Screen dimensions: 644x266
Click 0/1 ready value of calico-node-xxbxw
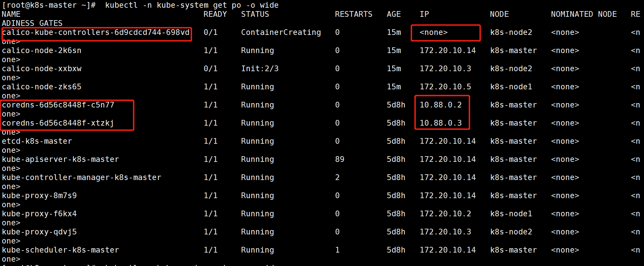tap(211, 69)
